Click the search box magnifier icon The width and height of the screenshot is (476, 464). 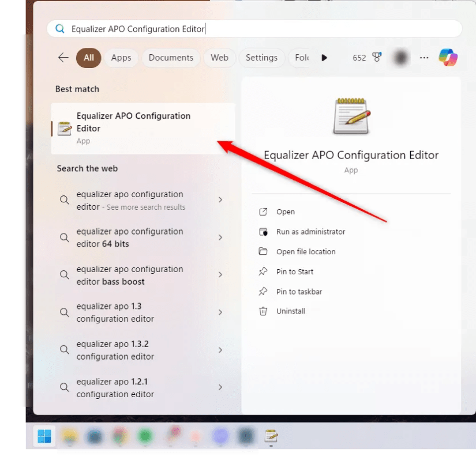tap(60, 29)
